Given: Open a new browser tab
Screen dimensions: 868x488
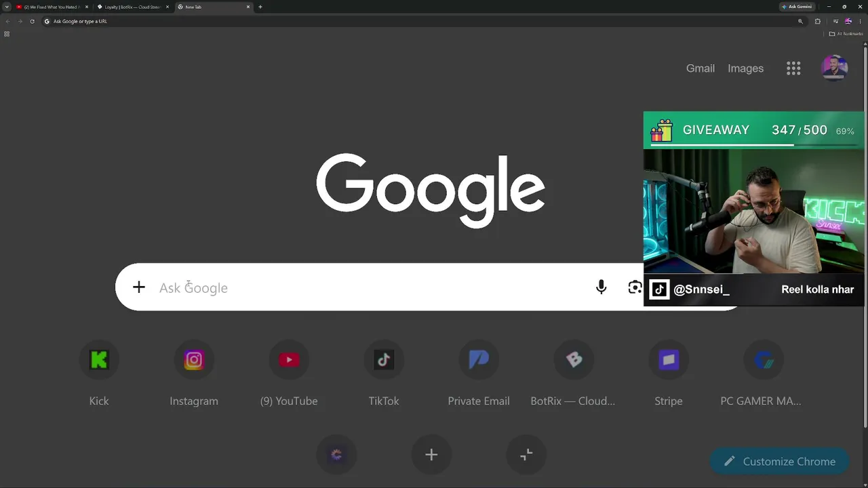Looking at the screenshot, I should (260, 7).
